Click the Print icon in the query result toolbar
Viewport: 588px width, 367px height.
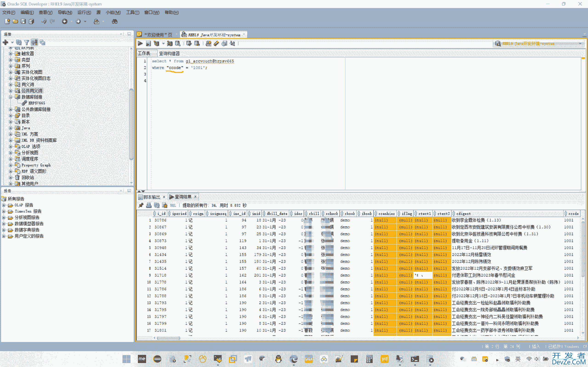pyautogui.click(x=149, y=205)
